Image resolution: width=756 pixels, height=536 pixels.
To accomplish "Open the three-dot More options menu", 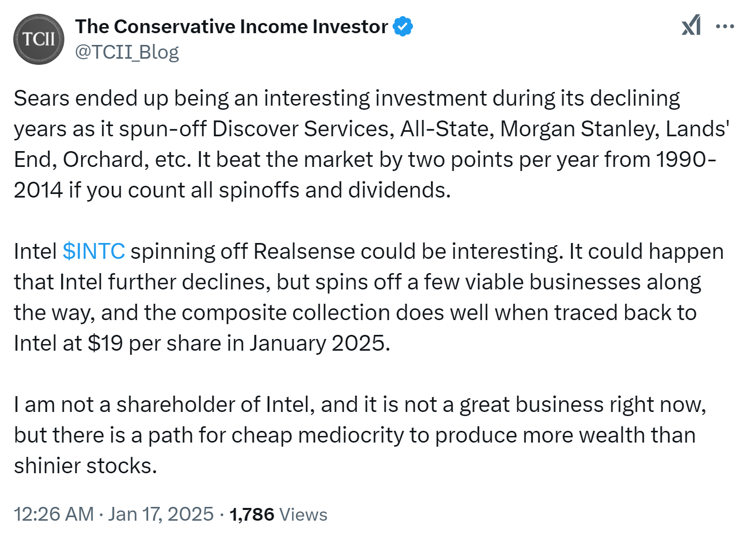I will click(725, 26).
